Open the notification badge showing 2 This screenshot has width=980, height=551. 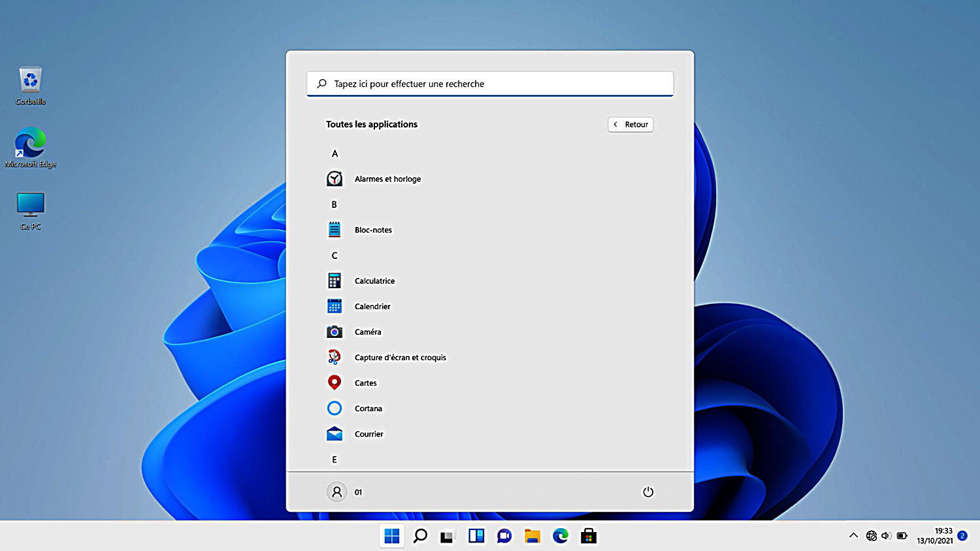point(962,535)
